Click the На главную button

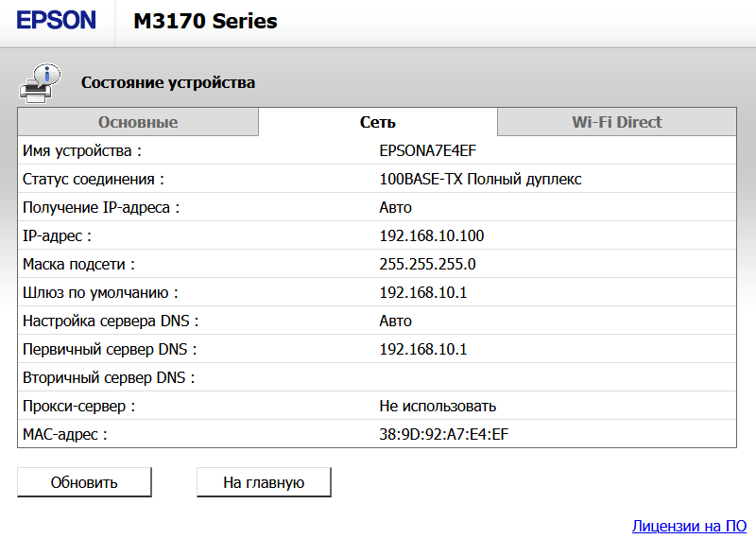(264, 482)
